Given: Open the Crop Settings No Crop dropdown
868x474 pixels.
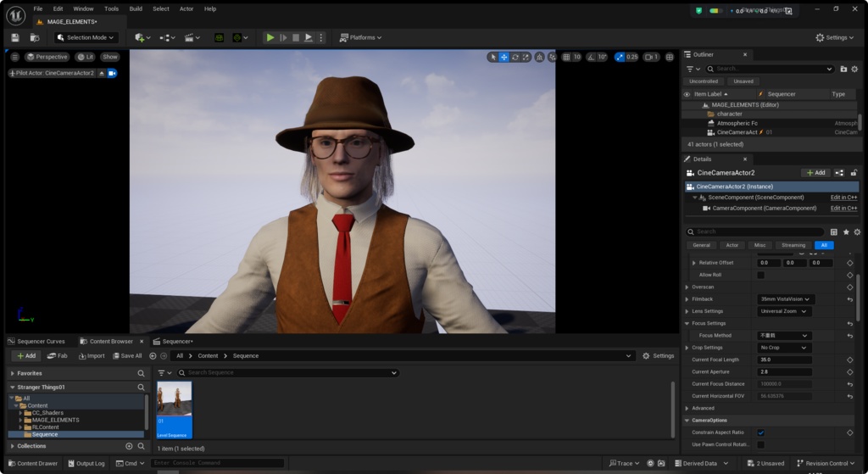Looking at the screenshot, I should pyautogui.click(x=784, y=348).
